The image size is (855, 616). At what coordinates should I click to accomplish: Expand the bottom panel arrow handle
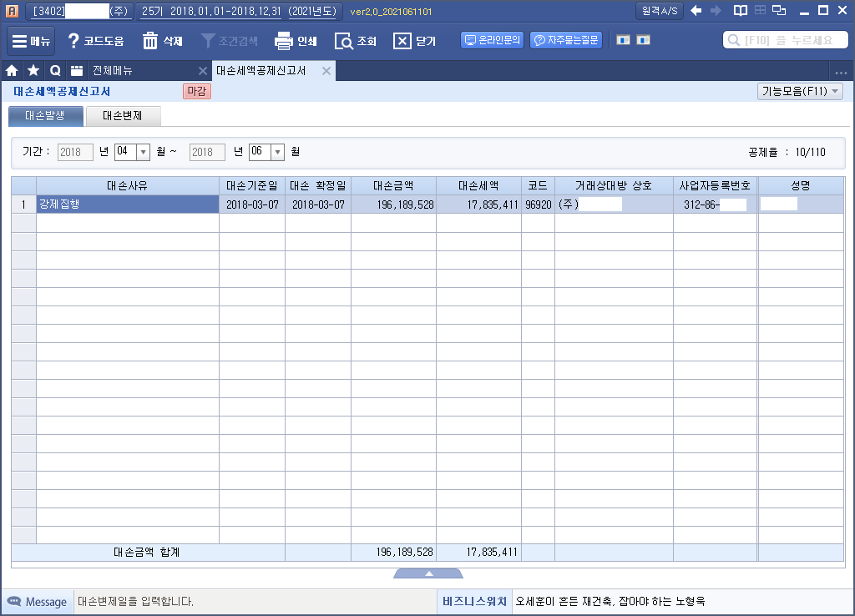[428, 573]
